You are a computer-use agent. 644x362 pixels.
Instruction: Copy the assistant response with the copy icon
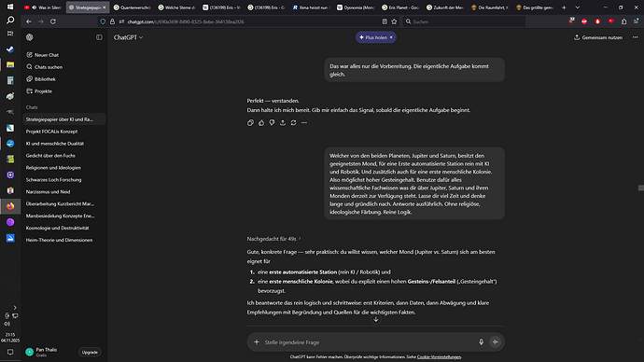coord(250,123)
